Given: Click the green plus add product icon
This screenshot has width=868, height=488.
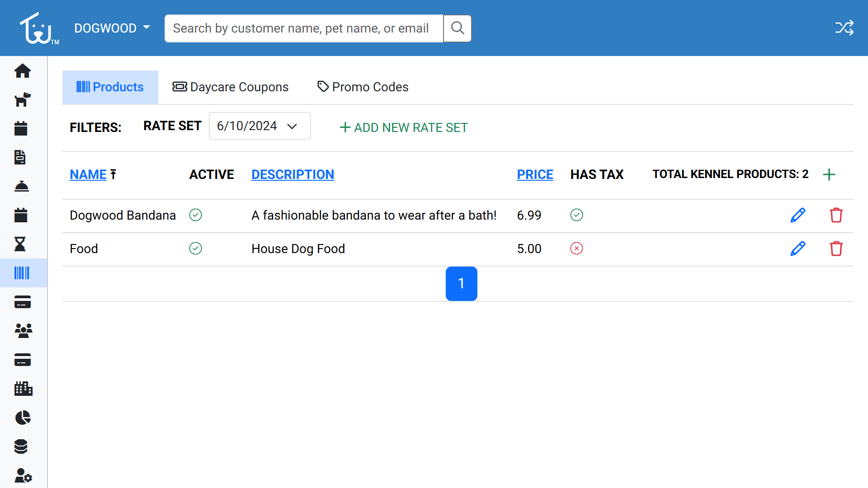Looking at the screenshot, I should [x=829, y=175].
